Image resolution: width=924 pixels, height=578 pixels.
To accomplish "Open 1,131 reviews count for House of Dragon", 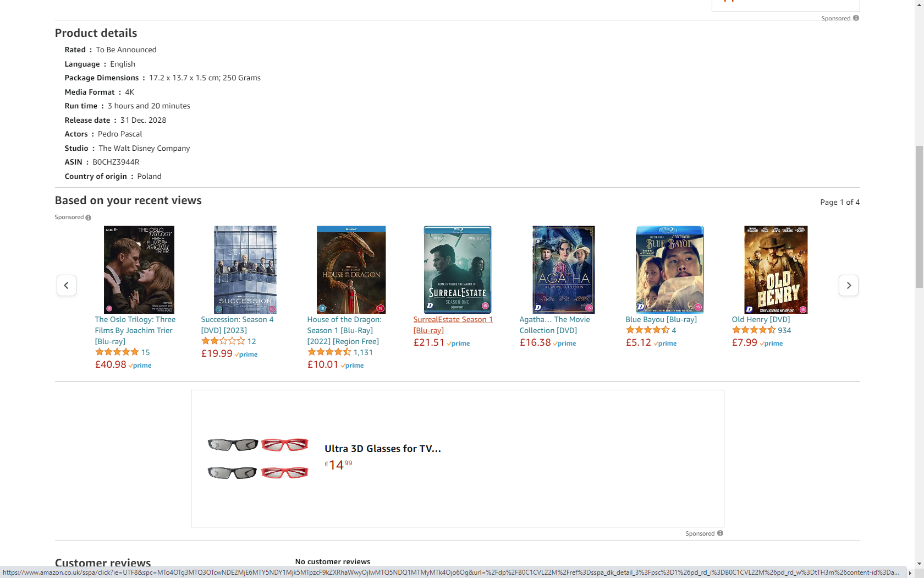I will (x=363, y=352).
